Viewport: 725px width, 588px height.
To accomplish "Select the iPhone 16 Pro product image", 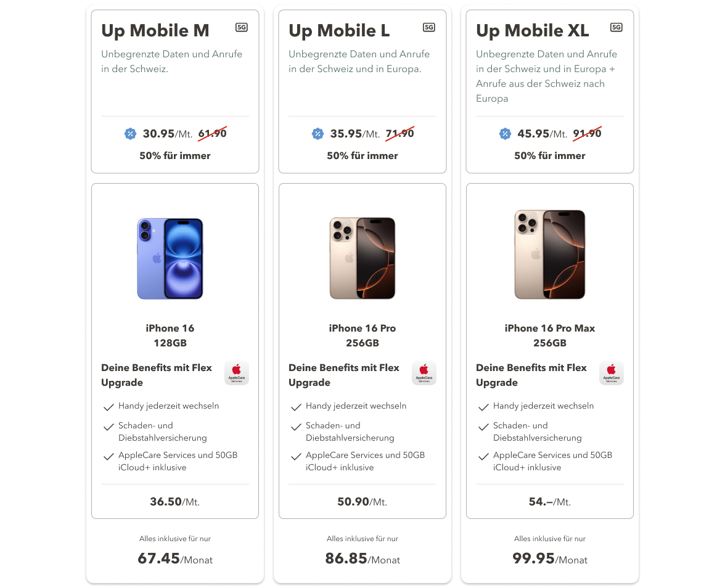I will (362, 258).
